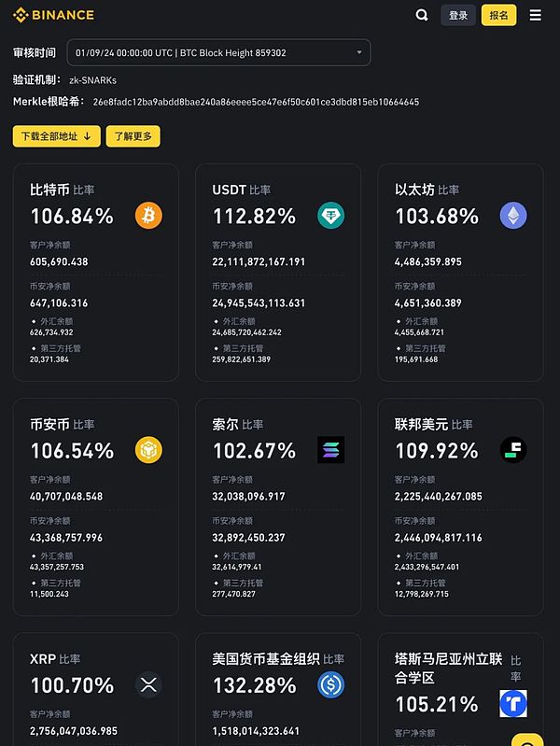Click the TUSD coin icon
Image resolution: width=560 pixels, height=746 pixels.
pos(512,703)
